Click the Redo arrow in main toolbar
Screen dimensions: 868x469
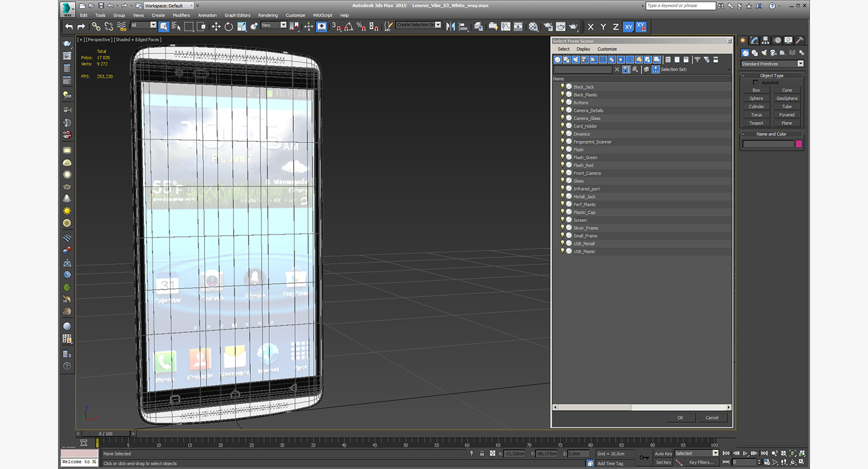tap(81, 26)
